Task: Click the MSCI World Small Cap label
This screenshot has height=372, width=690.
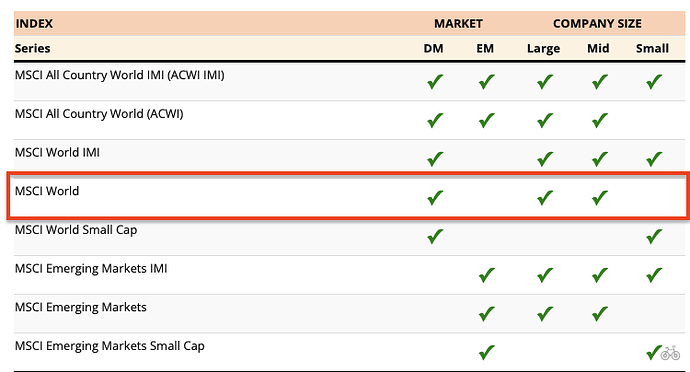Action: pos(76,230)
